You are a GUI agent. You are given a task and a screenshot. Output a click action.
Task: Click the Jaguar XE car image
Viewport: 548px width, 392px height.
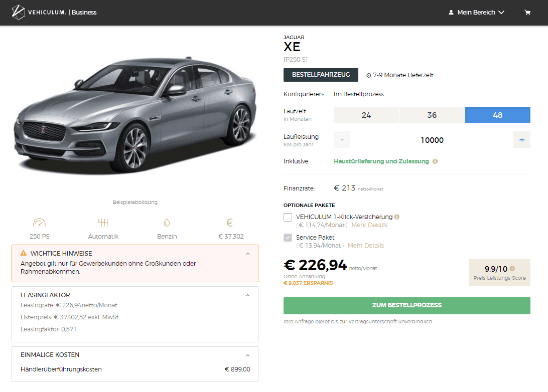point(135,115)
